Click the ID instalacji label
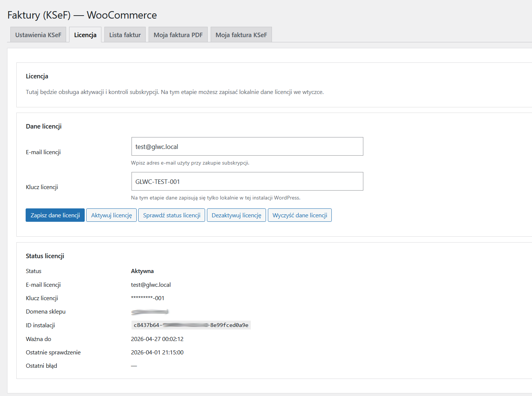The image size is (532, 396). click(x=40, y=325)
